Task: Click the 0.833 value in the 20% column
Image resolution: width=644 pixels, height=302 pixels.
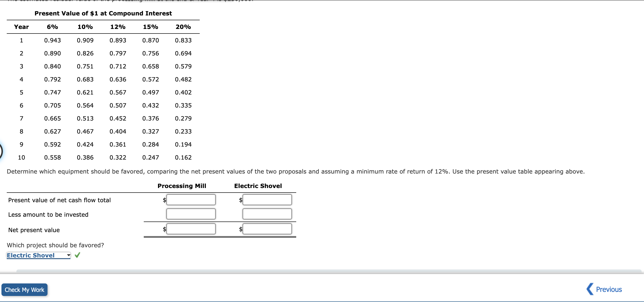Action: (x=183, y=40)
